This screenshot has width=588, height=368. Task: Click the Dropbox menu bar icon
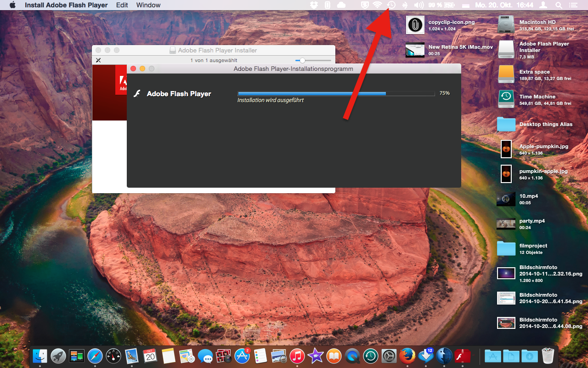pos(314,5)
